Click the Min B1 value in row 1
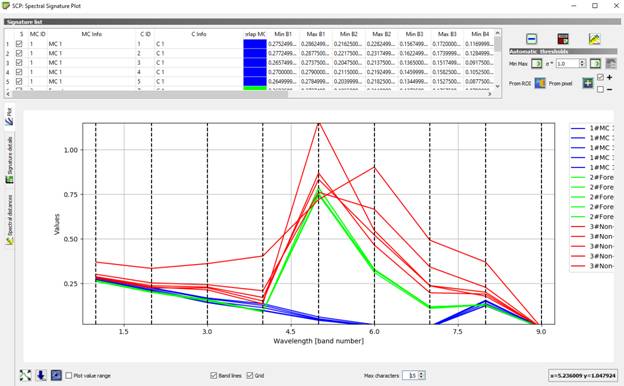Image resolution: width=624 pixels, height=386 pixels. pos(283,44)
